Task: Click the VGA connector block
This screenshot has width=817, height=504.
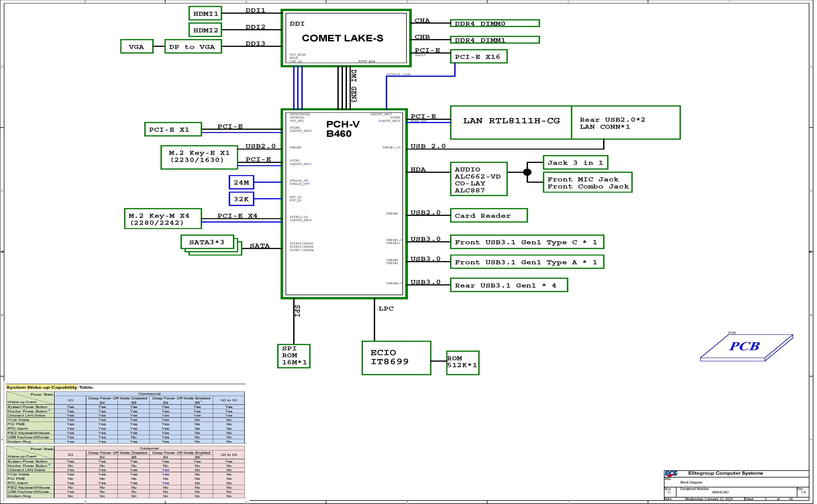Action: point(137,47)
